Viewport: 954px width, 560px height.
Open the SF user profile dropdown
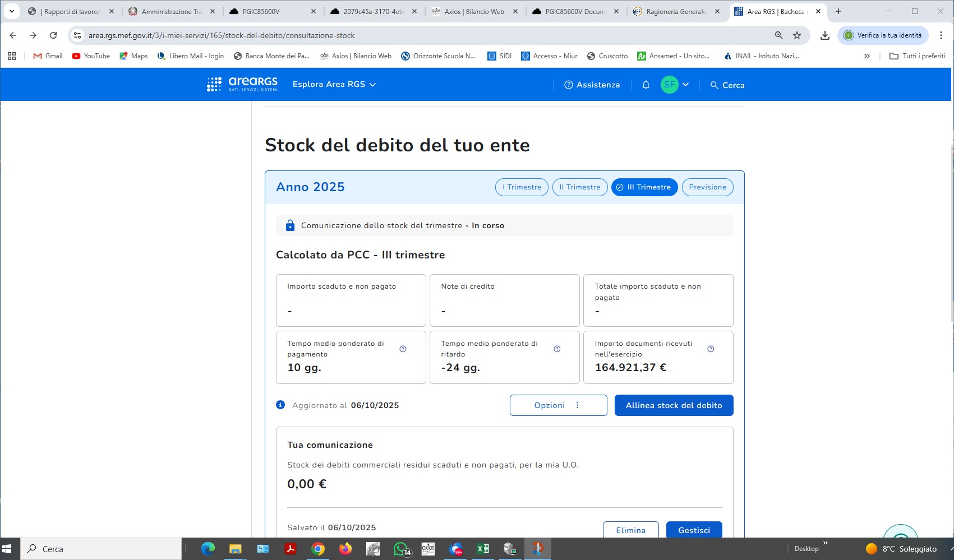(x=675, y=85)
